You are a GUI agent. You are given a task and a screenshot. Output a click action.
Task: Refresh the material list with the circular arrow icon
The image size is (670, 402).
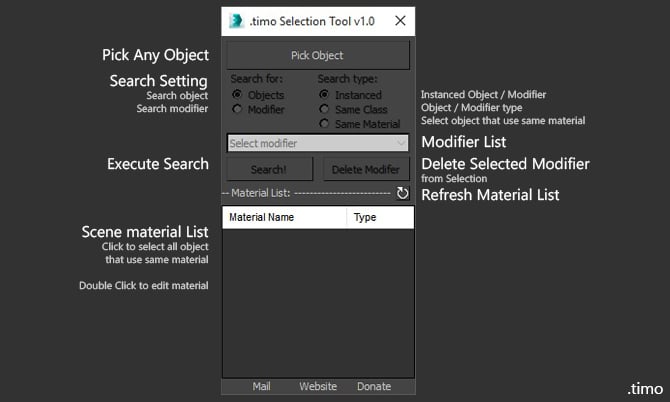click(x=403, y=193)
